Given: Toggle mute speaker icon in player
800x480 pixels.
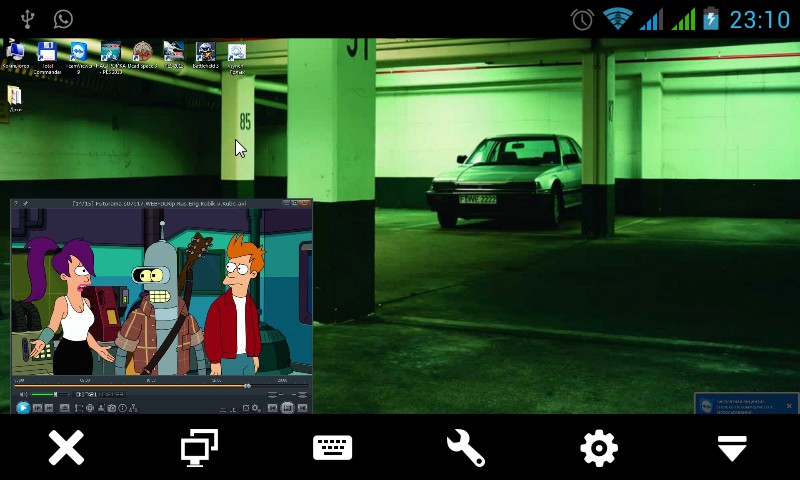Looking at the screenshot, I should coord(23,394).
